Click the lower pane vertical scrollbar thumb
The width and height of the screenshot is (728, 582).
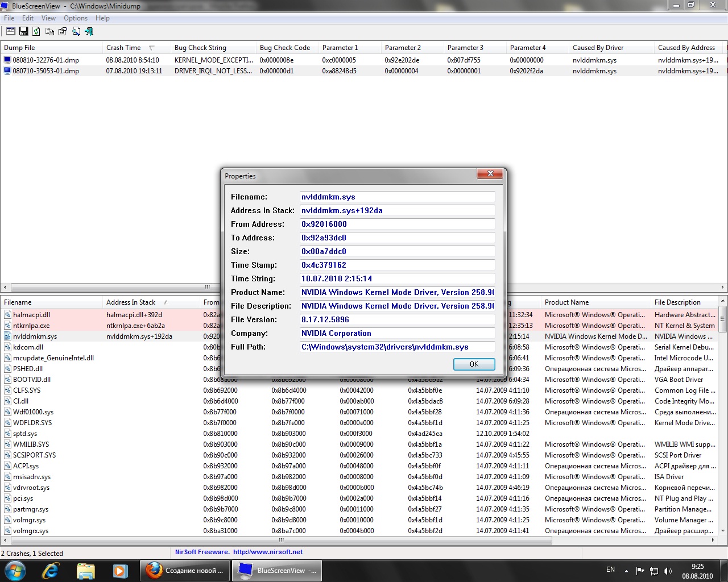click(x=723, y=318)
